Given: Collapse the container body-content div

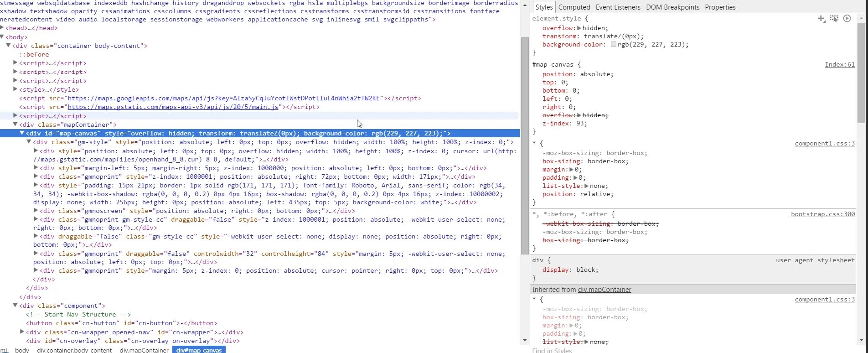Looking at the screenshot, I should tap(8, 46).
